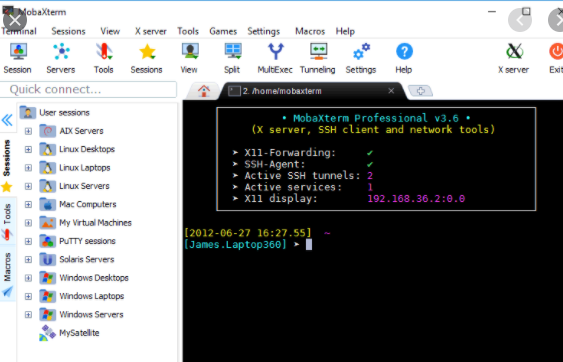Screen dimensions: 563x362
Task: Expand the Windows Servers folder
Action: pos(28,315)
